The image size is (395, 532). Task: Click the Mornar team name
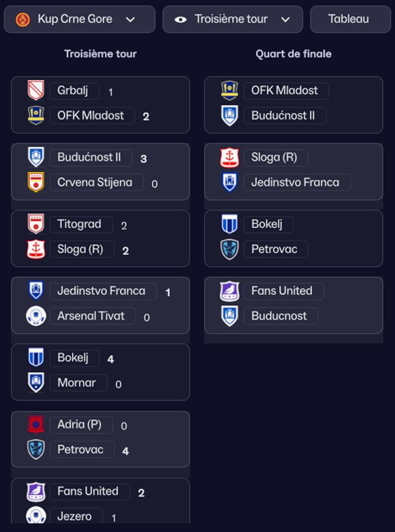pyautogui.click(x=76, y=383)
